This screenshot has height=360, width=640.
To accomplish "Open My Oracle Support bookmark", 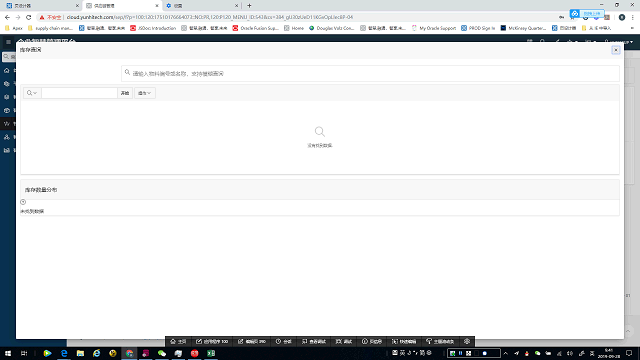I will pos(433,28).
